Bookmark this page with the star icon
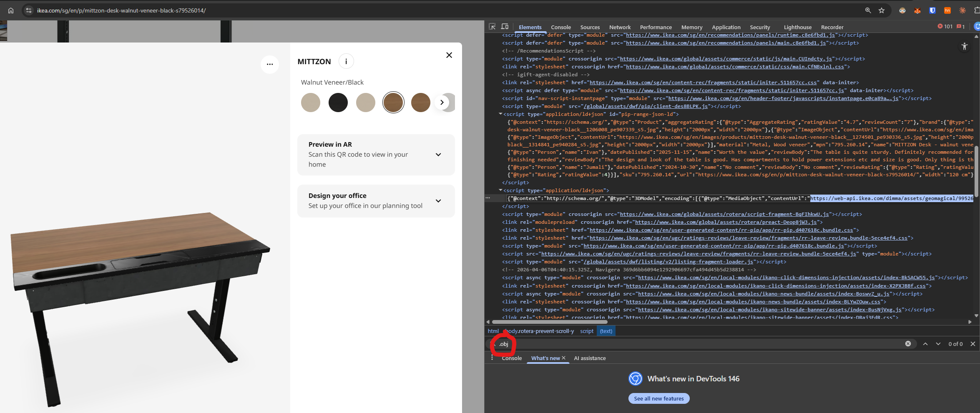Screen dimensions: 980x413 pos(882,10)
